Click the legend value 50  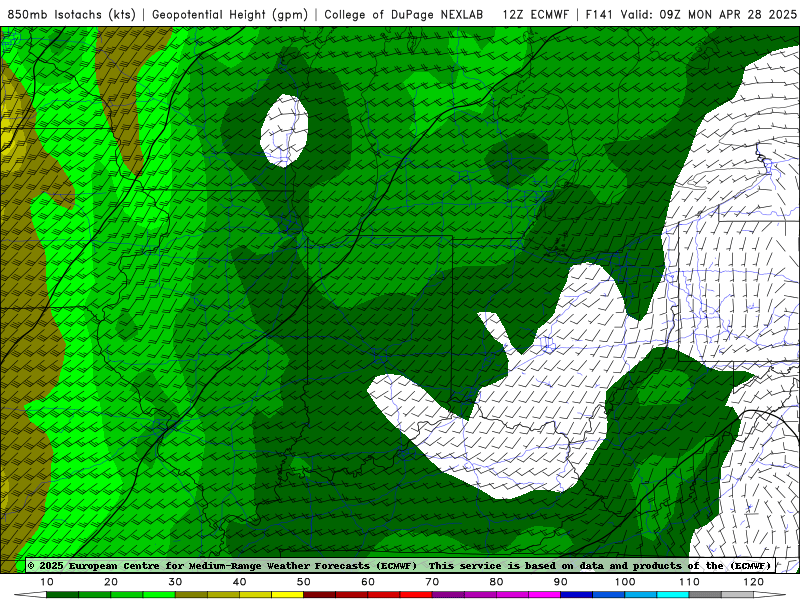(304, 582)
